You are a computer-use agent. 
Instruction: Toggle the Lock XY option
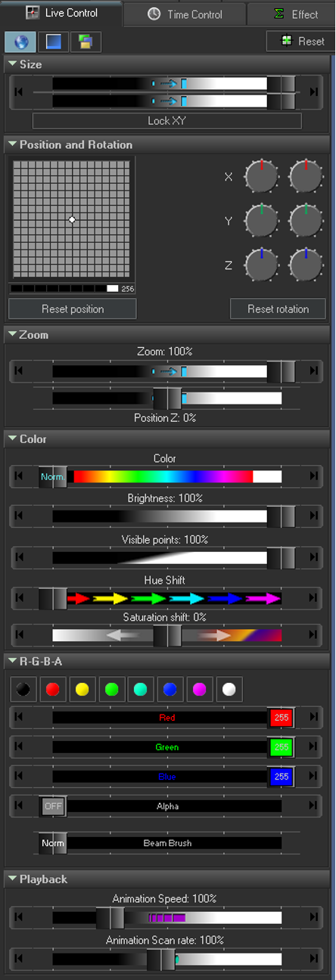pos(166,120)
